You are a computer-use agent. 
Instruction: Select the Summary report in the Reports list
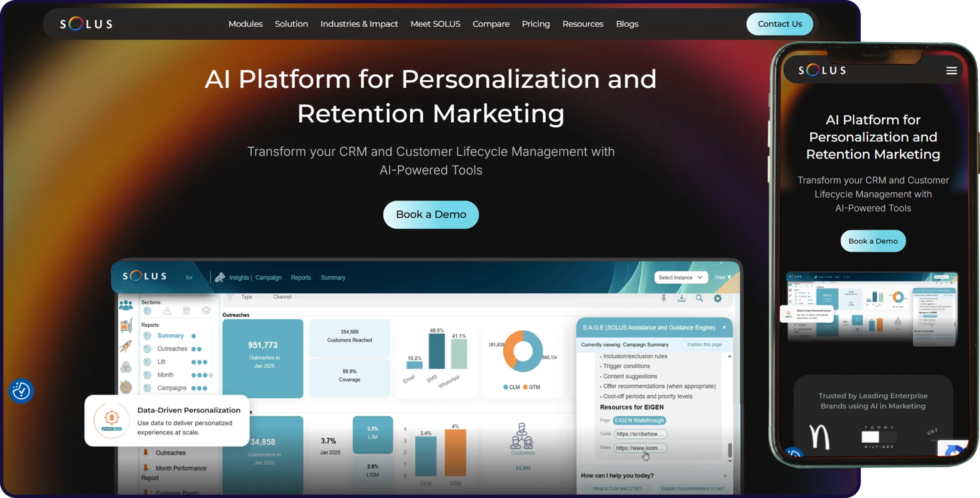tap(170, 335)
